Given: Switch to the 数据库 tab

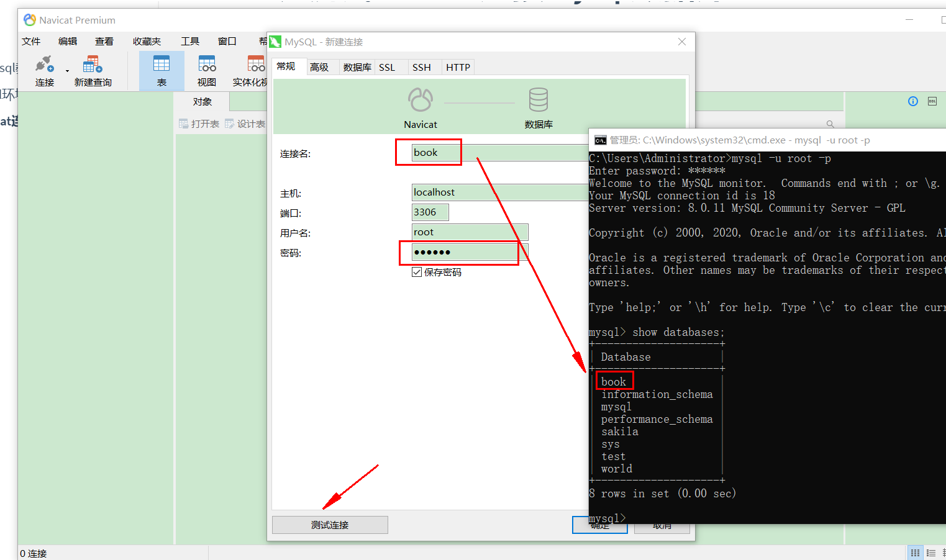Looking at the screenshot, I should (357, 67).
